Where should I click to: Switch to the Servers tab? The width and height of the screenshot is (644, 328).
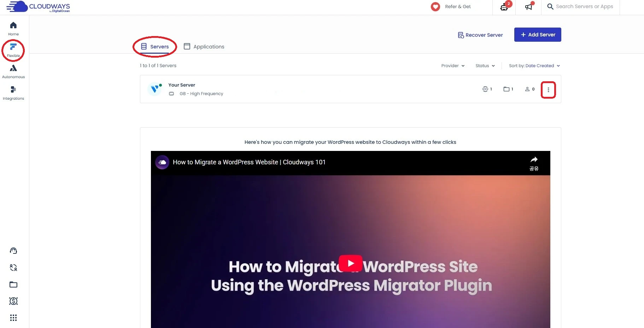pyautogui.click(x=155, y=47)
